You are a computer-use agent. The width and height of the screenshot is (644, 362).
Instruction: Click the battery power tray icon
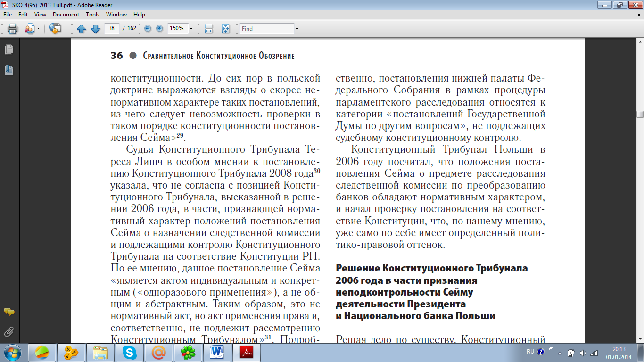(x=571, y=353)
